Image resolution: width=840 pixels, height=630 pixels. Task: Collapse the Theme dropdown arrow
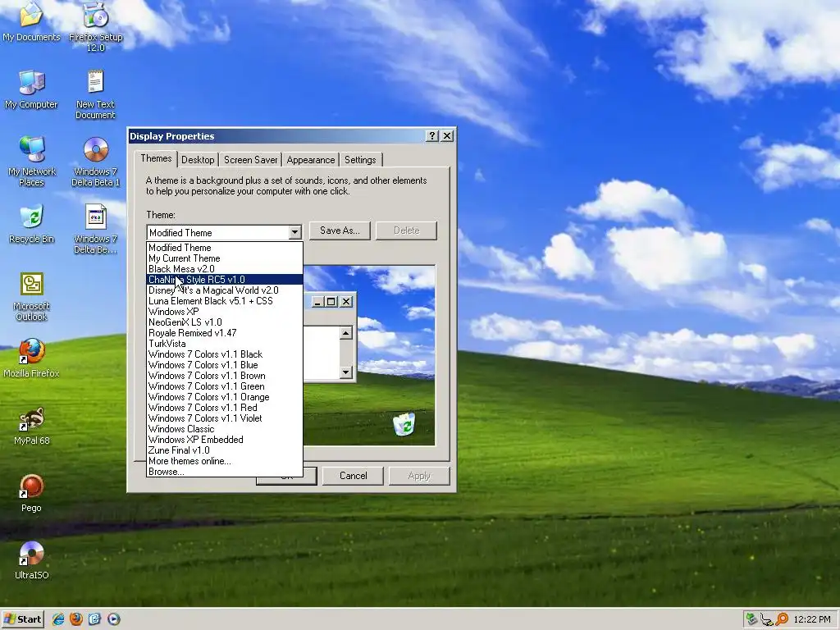[294, 232]
